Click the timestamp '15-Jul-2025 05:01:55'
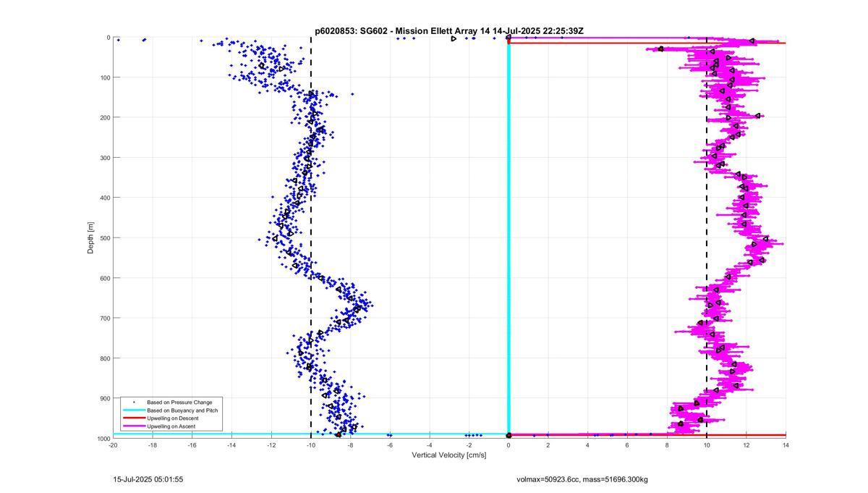This screenshot has width=868, height=493. click(149, 479)
